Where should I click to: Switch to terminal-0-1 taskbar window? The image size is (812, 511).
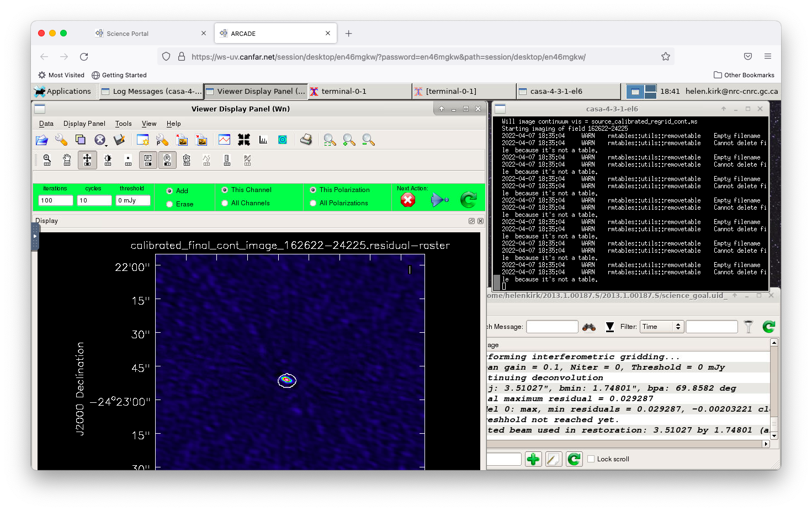tap(360, 92)
